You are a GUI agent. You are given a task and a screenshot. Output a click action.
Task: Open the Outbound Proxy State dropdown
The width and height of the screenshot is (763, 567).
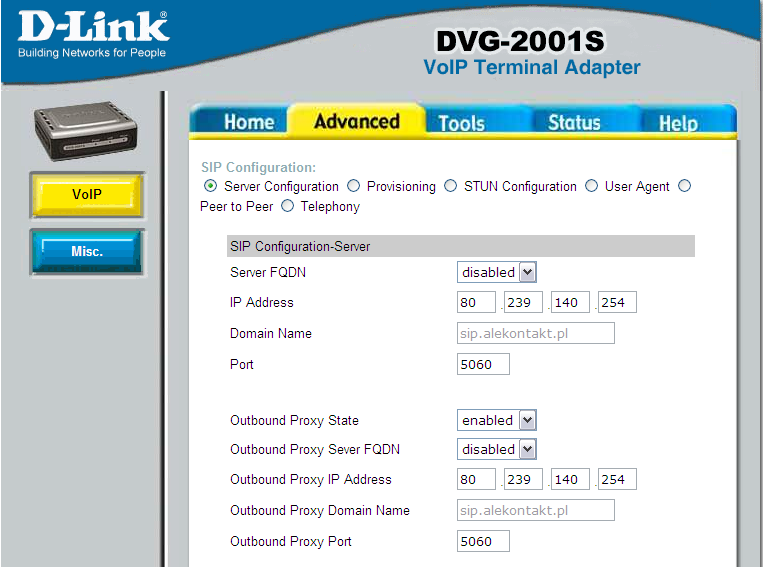(x=496, y=420)
